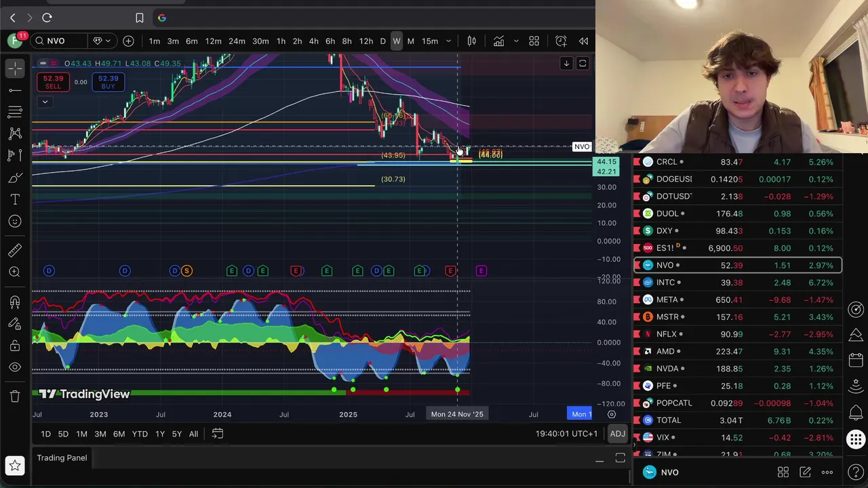Maximize the bottom trading panel
The image size is (868, 488).
[x=620, y=459]
